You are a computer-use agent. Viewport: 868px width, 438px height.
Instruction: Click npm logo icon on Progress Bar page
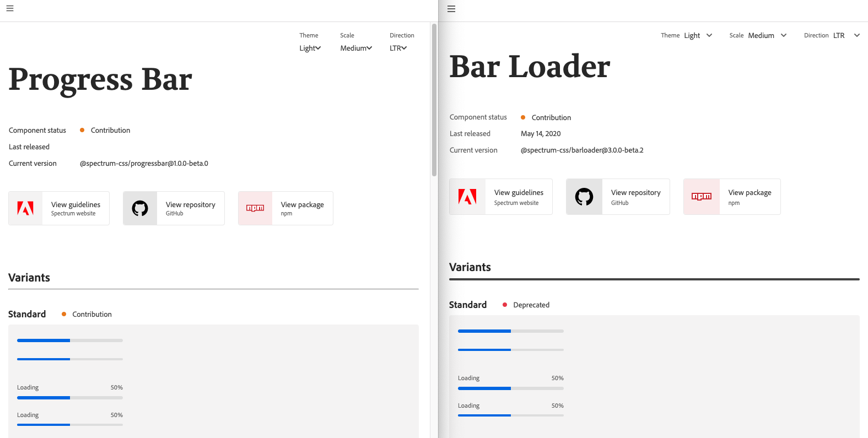255,208
